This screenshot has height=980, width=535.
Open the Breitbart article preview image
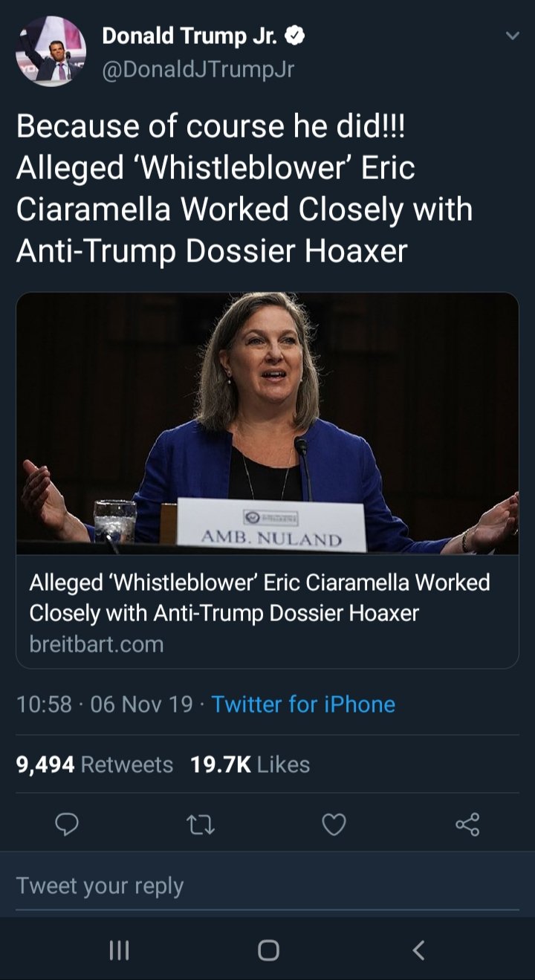(267, 423)
